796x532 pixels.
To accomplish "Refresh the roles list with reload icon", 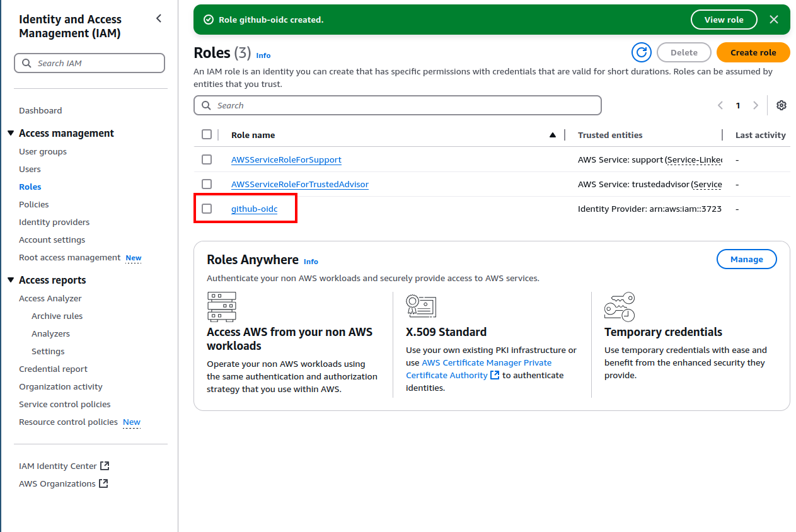I will (x=642, y=52).
